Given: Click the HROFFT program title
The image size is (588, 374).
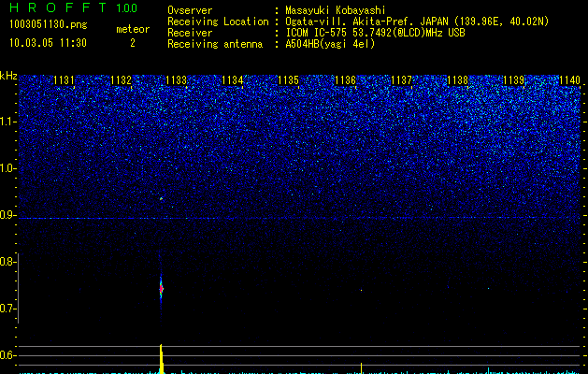Looking at the screenshot, I should point(58,7).
